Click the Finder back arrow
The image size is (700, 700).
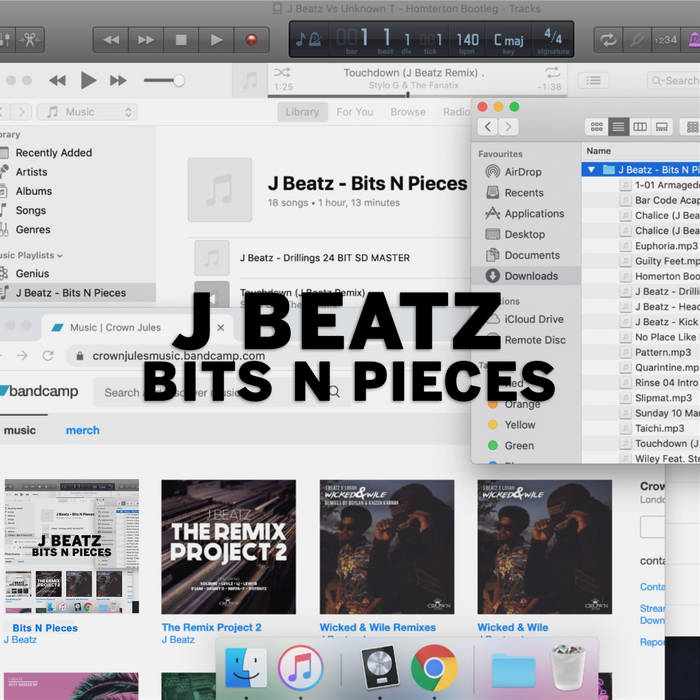click(488, 127)
